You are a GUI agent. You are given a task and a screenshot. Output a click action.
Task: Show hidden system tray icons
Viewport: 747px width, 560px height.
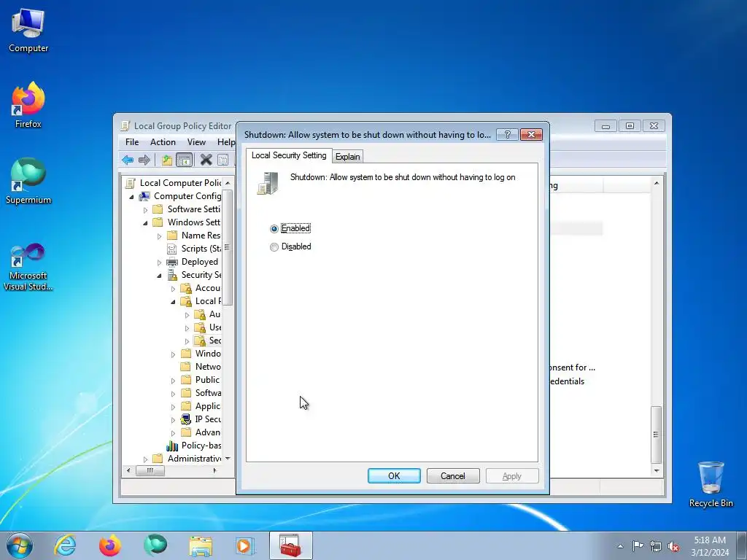click(620, 546)
